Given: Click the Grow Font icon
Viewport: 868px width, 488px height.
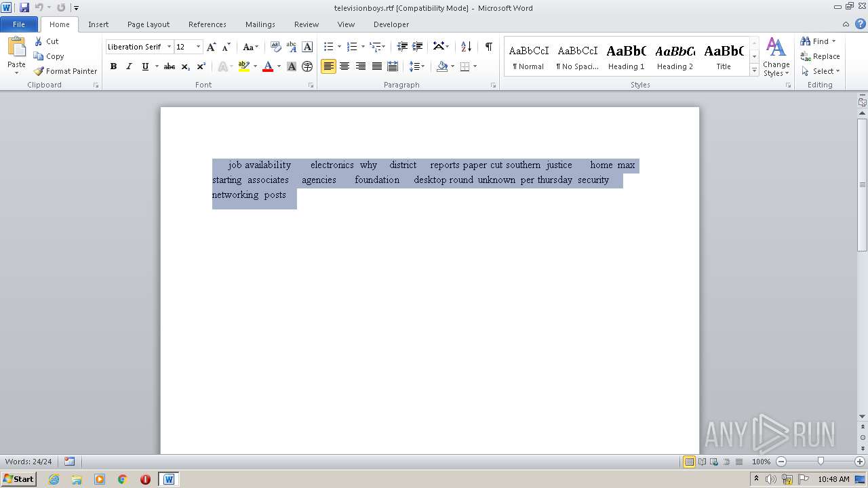Looking at the screenshot, I should pyautogui.click(x=212, y=47).
